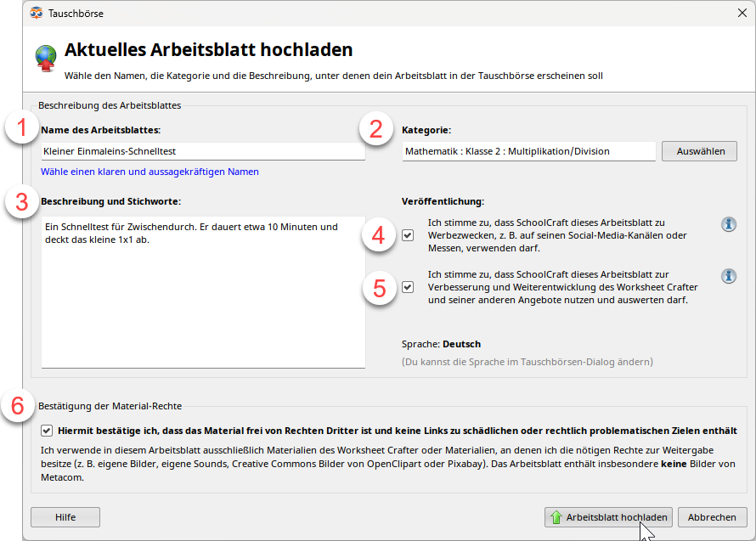
Task: Toggle the Material-Rechte confirmation checkbox
Action: coord(48,431)
